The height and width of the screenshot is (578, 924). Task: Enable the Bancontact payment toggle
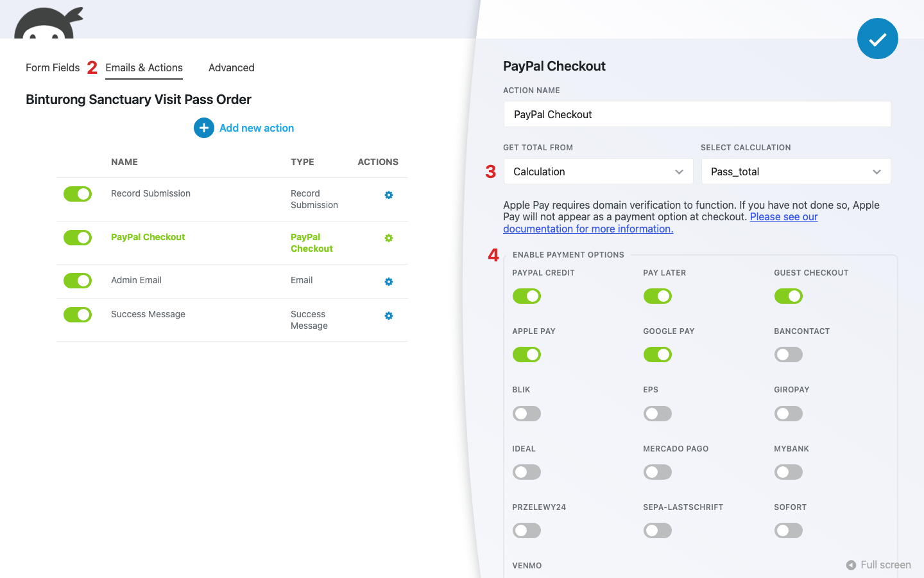coord(789,355)
